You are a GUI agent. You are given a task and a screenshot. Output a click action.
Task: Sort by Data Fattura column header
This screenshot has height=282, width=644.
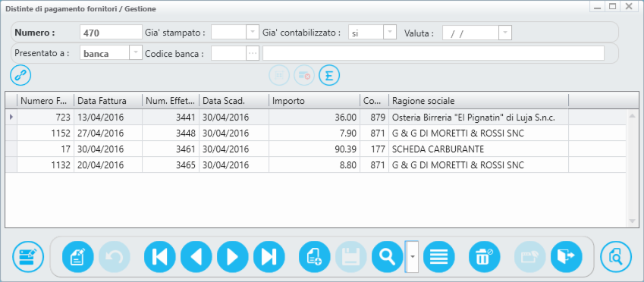pos(108,101)
